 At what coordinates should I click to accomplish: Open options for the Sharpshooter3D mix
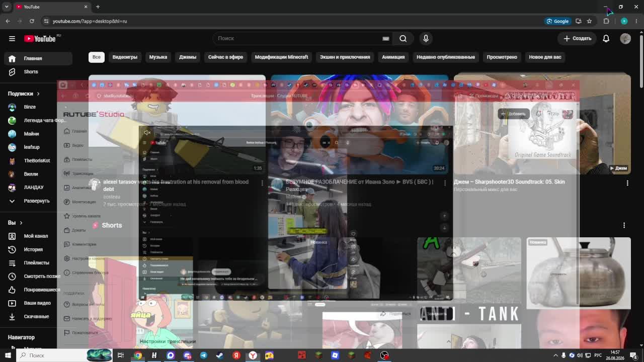(627, 183)
